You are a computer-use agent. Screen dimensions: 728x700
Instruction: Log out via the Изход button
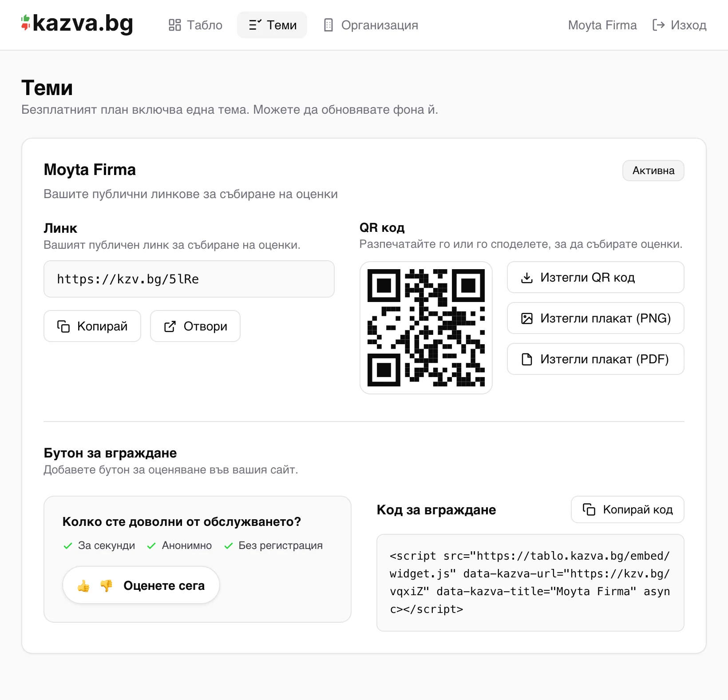(x=679, y=25)
